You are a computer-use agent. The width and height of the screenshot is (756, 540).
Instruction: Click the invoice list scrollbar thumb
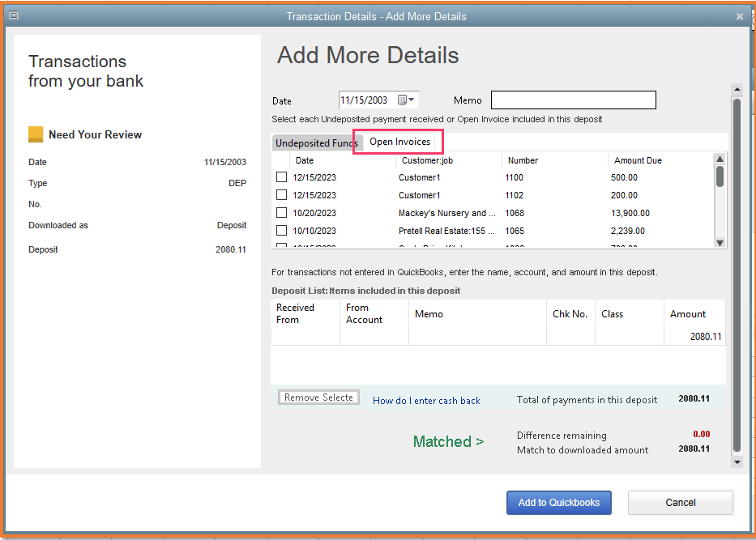720,176
